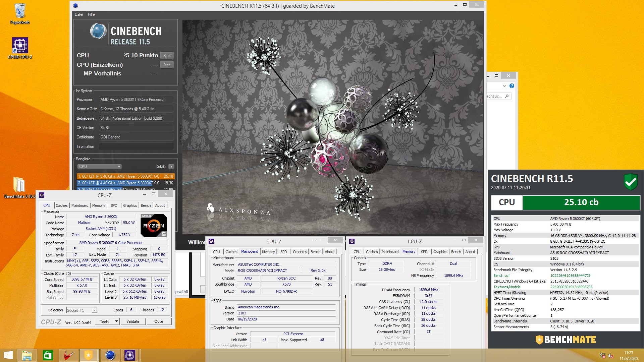Screen dimensions: 644x362
Task: Open File Explorer from the taskbar
Action: pyautogui.click(x=27, y=355)
